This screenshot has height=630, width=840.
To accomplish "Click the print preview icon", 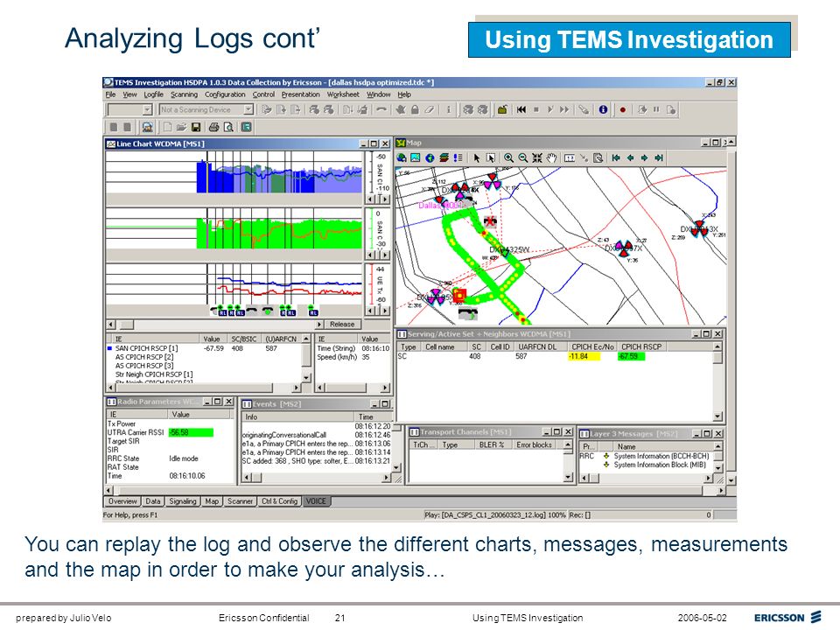I will [x=228, y=128].
